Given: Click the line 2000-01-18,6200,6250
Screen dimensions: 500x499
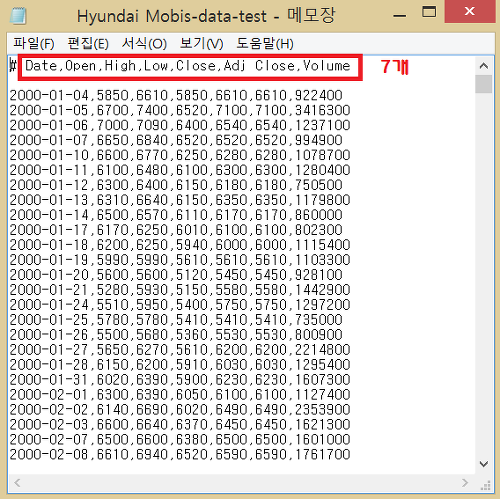Looking at the screenshot, I should 180,245.
